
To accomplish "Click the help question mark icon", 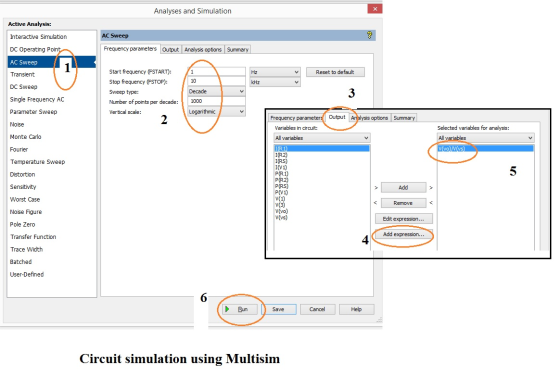I will pyautogui.click(x=369, y=35).
